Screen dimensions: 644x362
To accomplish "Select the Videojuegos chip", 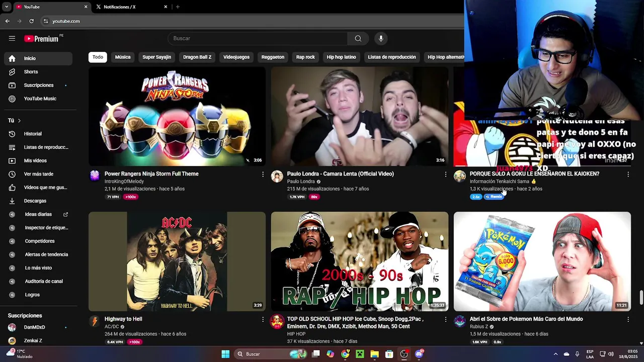I will pos(236,57).
